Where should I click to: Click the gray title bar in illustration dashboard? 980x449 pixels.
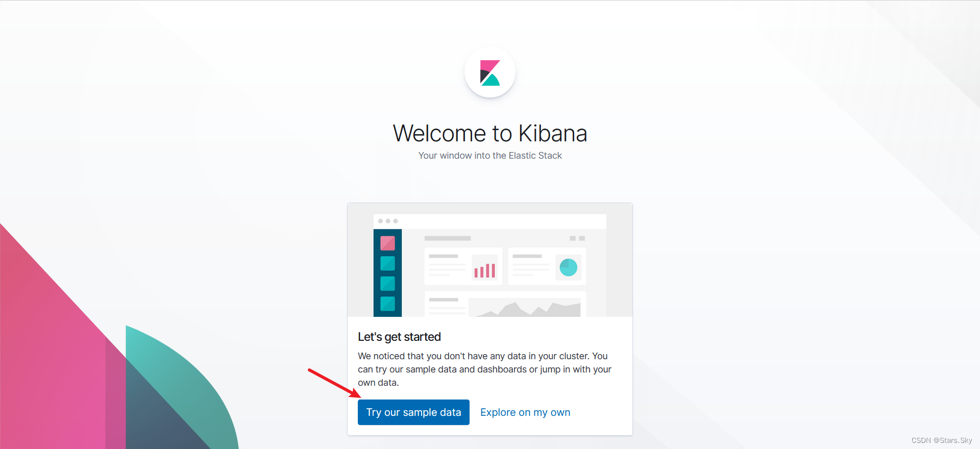[x=447, y=238]
